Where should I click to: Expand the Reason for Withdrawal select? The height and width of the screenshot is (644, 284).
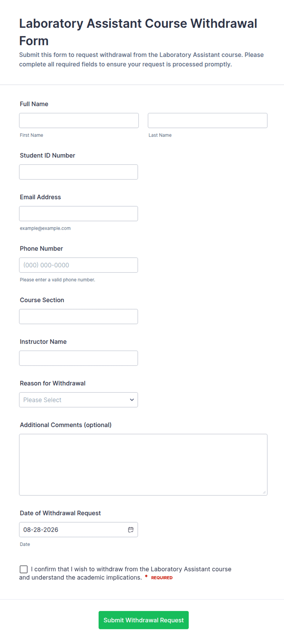78,400
